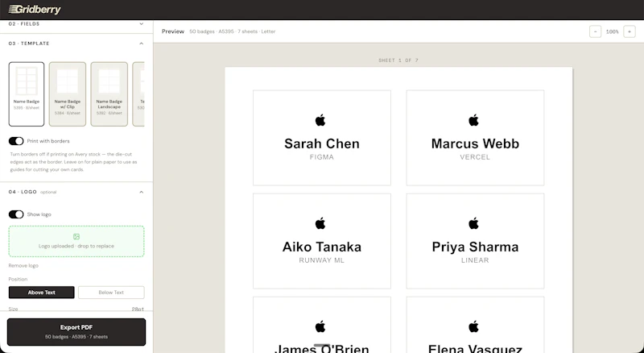Zoom in with the plus button

pos(630,31)
